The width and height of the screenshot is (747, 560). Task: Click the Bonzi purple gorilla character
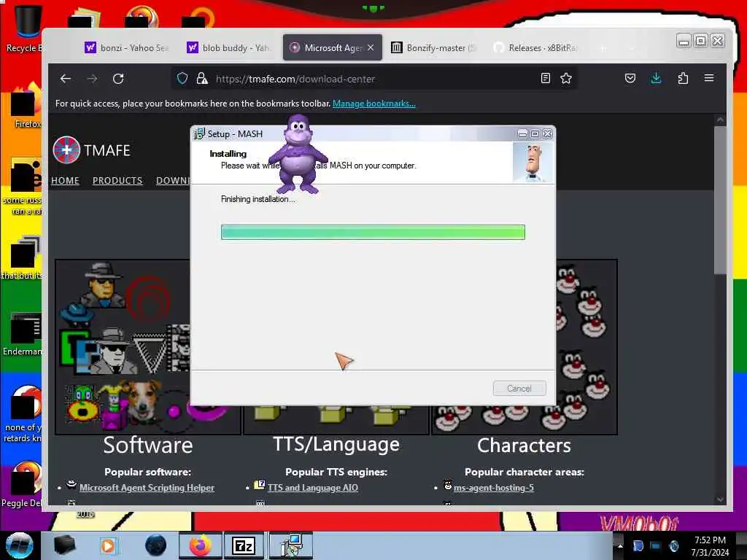tap(298, 155)
